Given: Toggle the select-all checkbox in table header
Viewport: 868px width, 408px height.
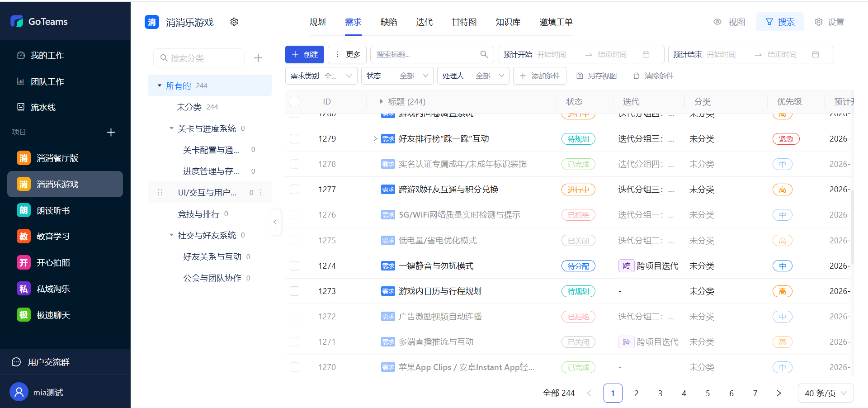Looking at the screenshot, I should [x=295, y=101].
